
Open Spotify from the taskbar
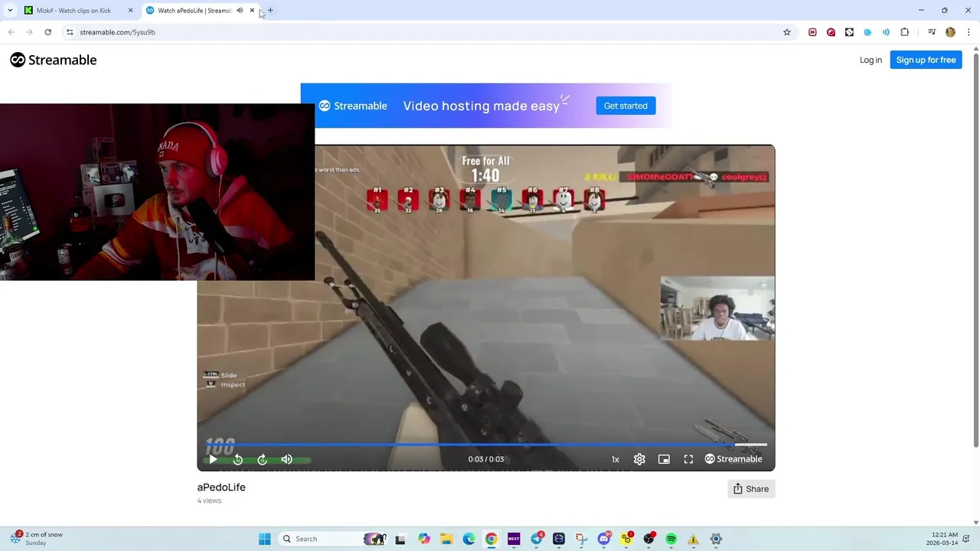(671, 539)
